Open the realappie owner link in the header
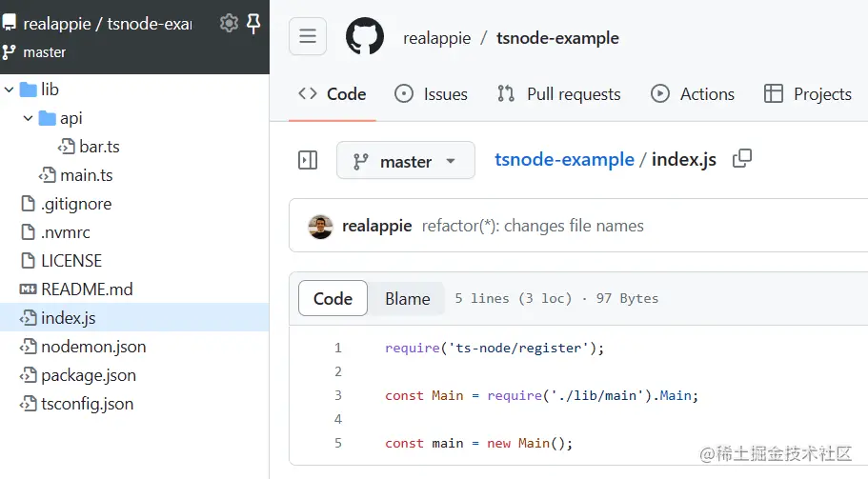The height and width of the screenshot is (479, 868). [436, 38]
